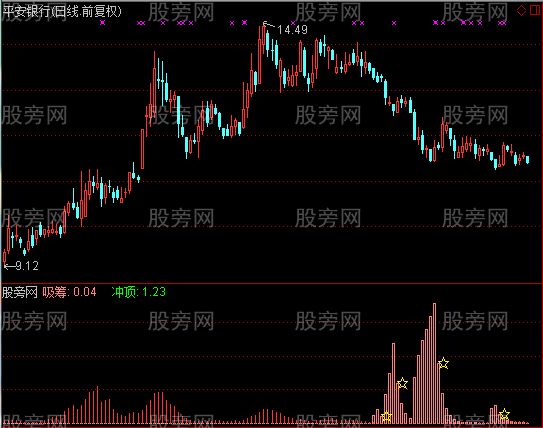Screen dimensions: 543x428
Task: Select the tallest bar in the indicator panel
Action: [434, 363]
